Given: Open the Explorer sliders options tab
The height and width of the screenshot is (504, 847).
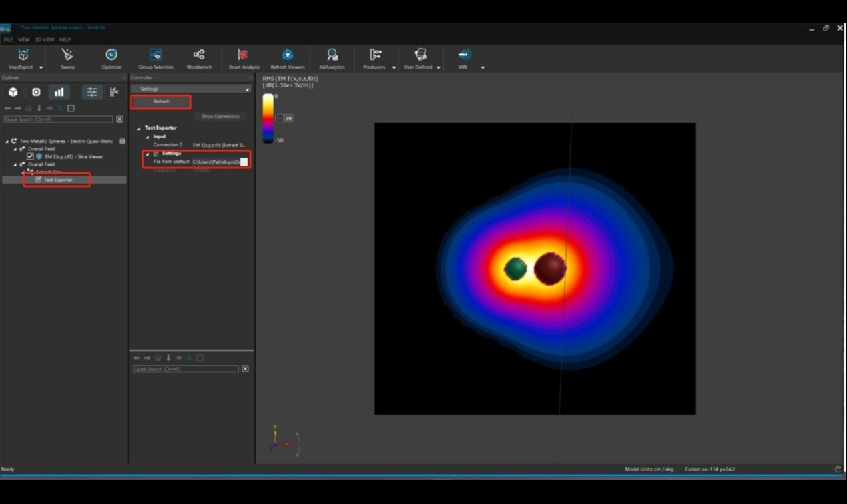Looking at the screenshot, I should (92, 92).
